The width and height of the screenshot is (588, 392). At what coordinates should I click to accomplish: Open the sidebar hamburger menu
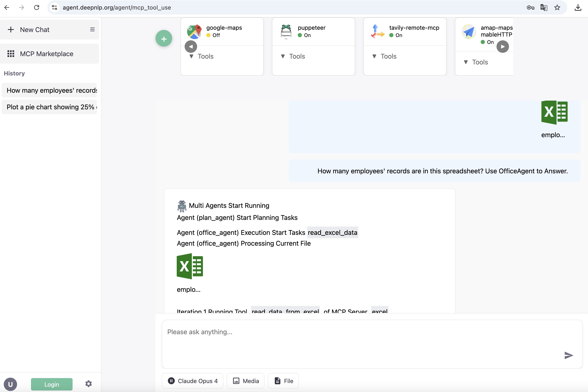(93, 29)
